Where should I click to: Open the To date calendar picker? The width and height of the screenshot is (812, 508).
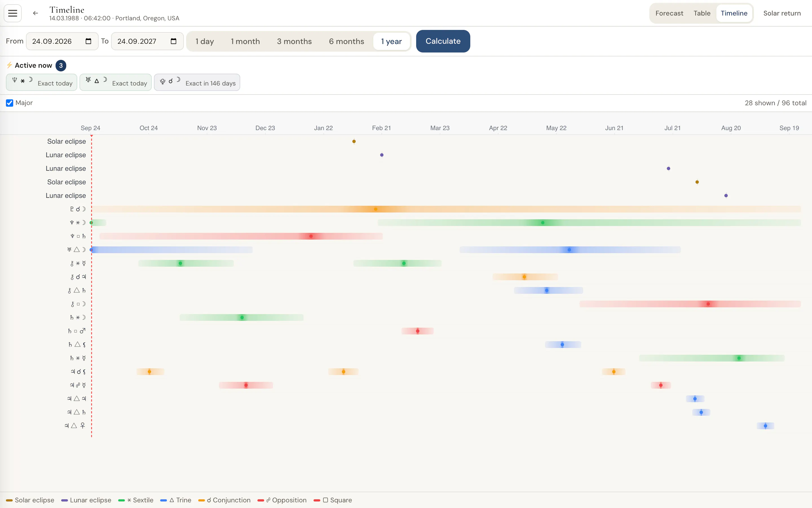coord(173,41)
